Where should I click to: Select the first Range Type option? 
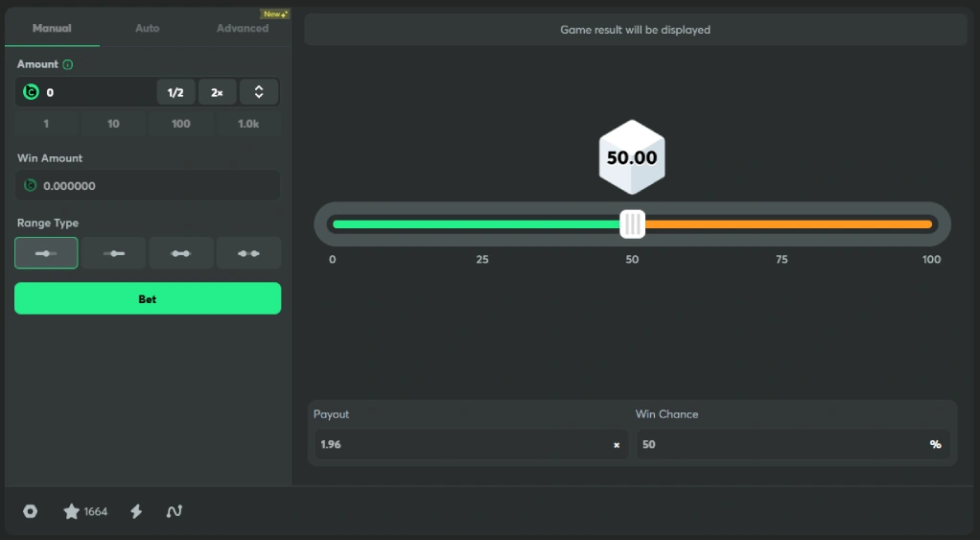click(x=46, y=253)
